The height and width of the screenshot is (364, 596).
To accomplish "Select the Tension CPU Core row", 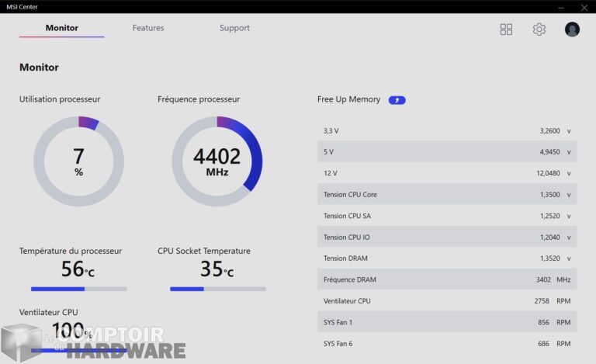I will pos(447,194).
